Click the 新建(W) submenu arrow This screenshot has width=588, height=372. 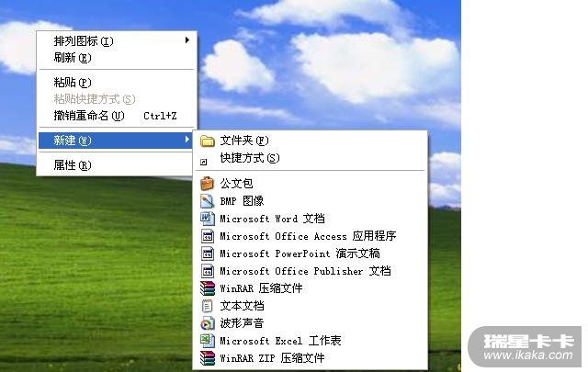[187, 140]
